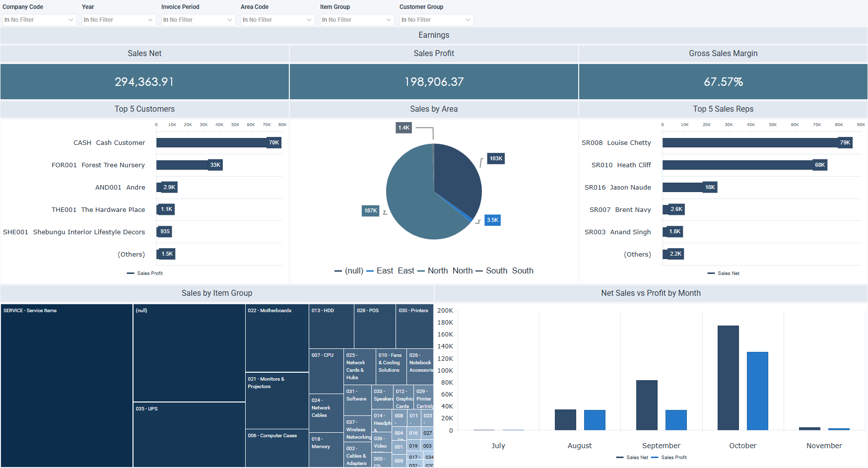Toggle the North legend entry of pie chart
Screen dimensions: 868x468
click(x=445, y=270)
